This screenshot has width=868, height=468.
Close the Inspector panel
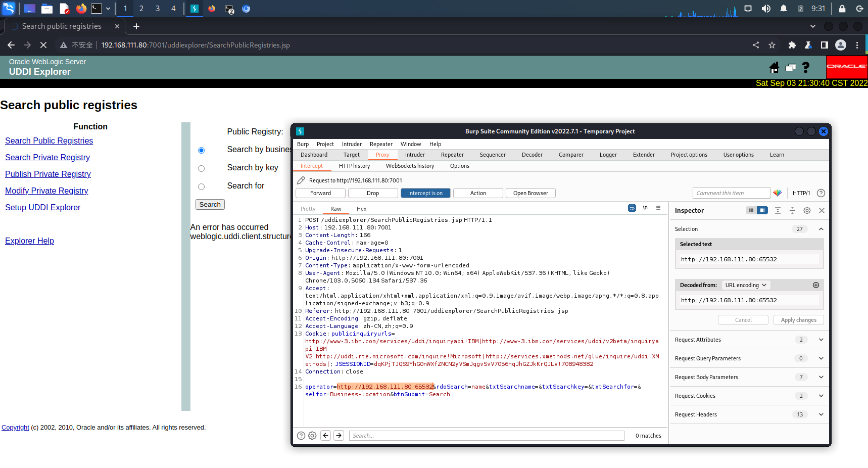(822, 211)
